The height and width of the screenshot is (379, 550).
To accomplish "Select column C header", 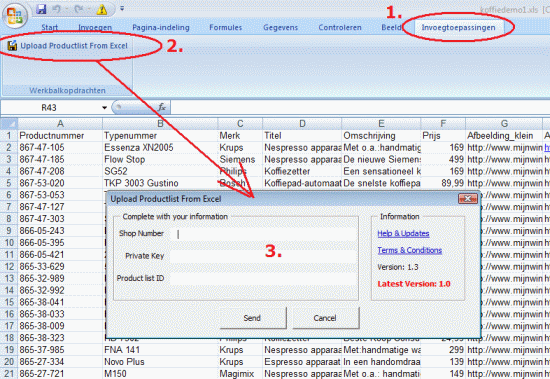I will tap(240, 124).
